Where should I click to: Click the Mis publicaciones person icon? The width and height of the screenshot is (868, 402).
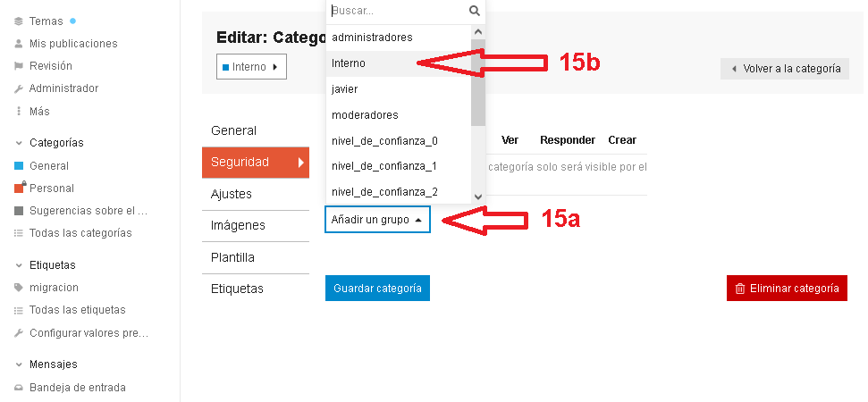pyautogui.click(x=19, y=43)
